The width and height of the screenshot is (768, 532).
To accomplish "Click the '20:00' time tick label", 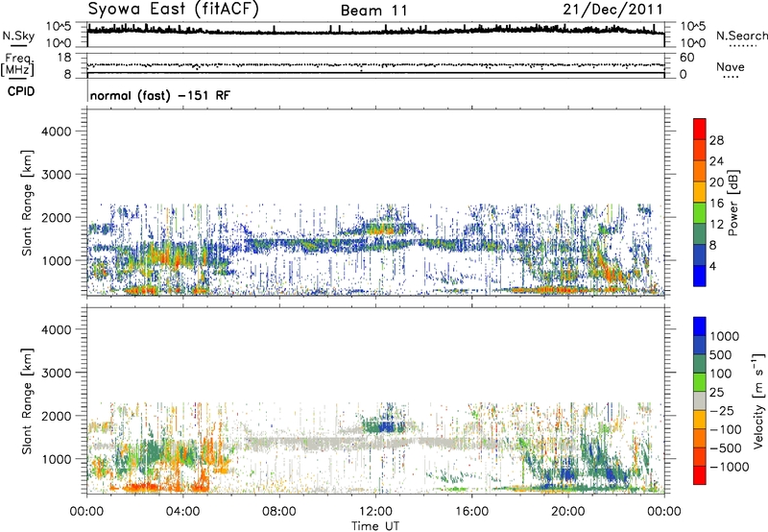I will 568,512.
